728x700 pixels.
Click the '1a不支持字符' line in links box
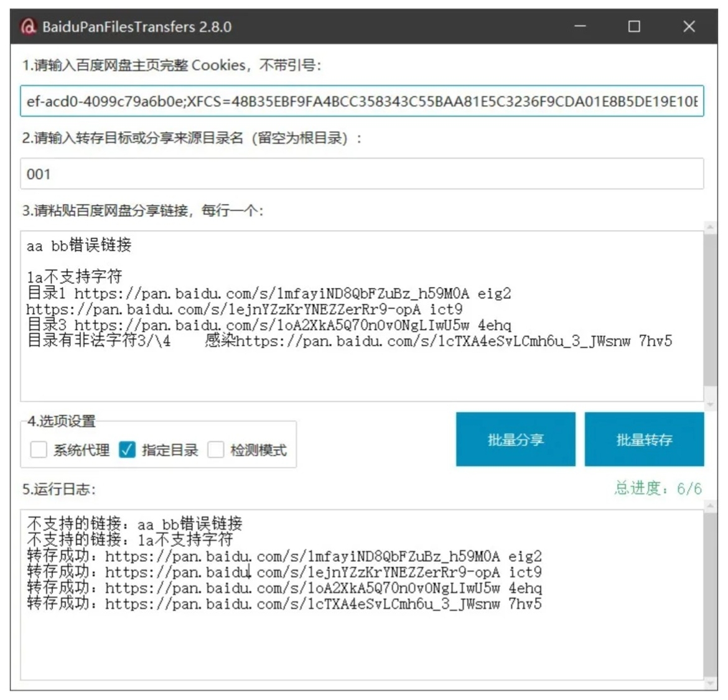point(74,277)
